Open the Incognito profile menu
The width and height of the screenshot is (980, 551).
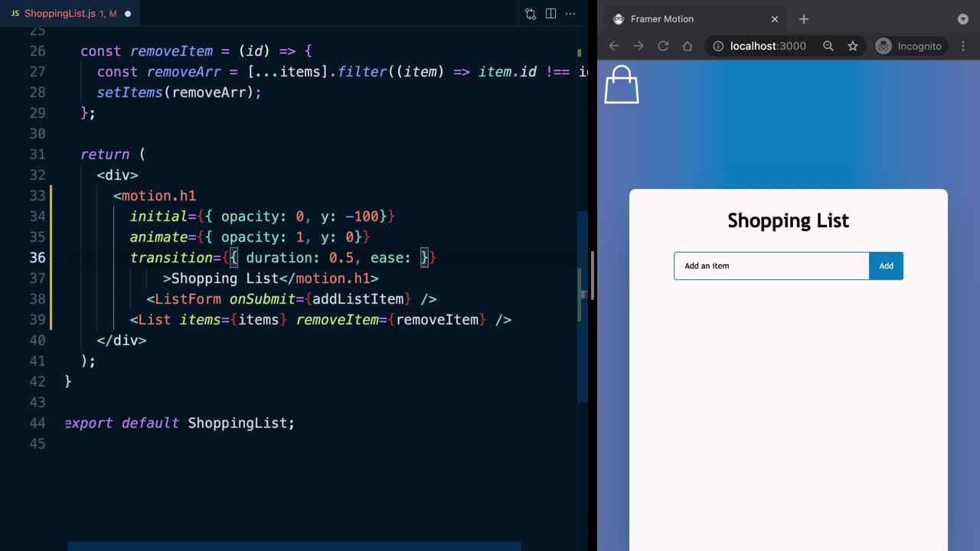[909, 46]
